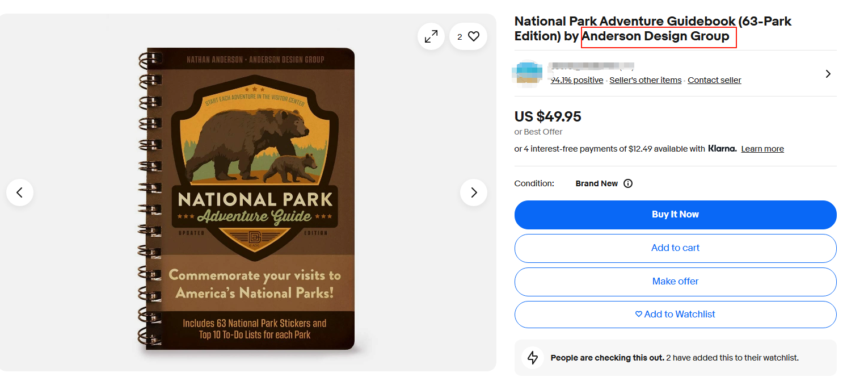Click the US $49.95 price

pyautogui.click(x=547, y=117)
